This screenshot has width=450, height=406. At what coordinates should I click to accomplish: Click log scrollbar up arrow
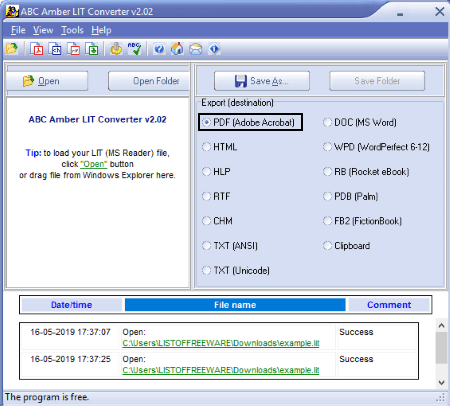tap(441, 326)
